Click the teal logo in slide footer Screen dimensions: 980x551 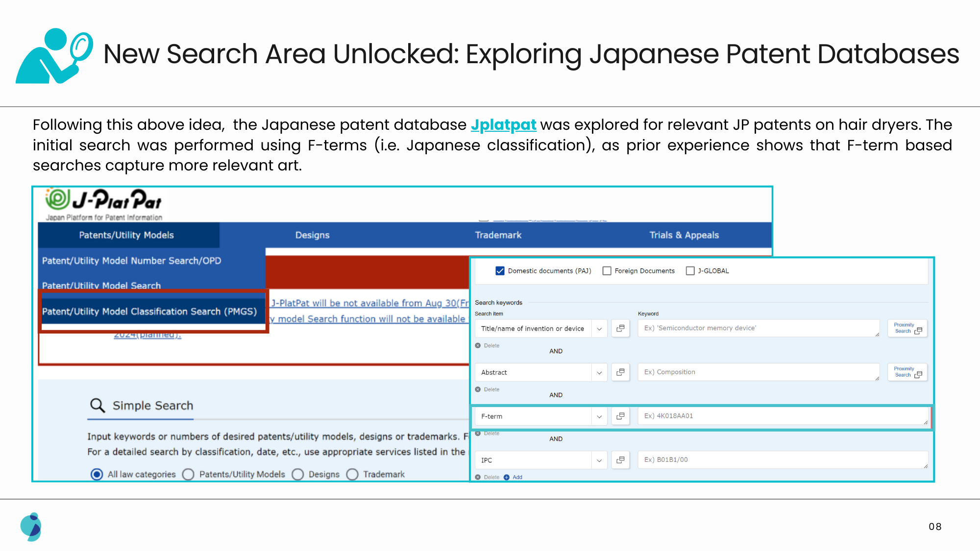(31, 527)
